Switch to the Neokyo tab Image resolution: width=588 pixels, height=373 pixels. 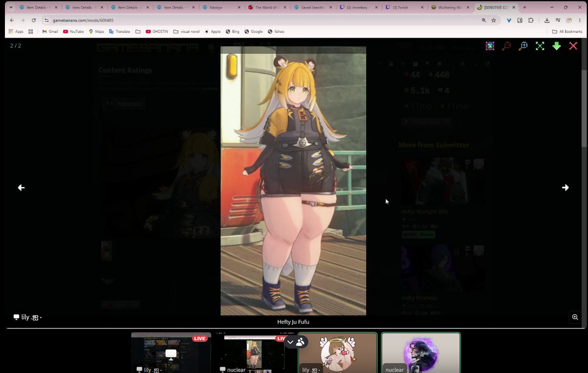[222, 7]
